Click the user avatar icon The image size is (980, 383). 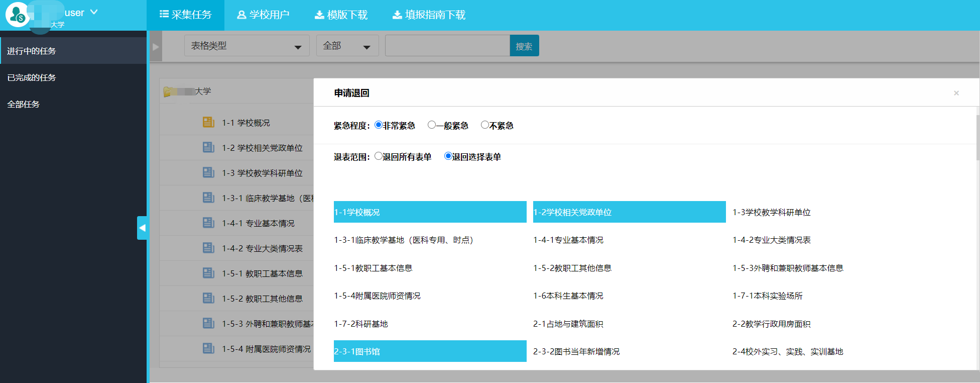(17, 15)
